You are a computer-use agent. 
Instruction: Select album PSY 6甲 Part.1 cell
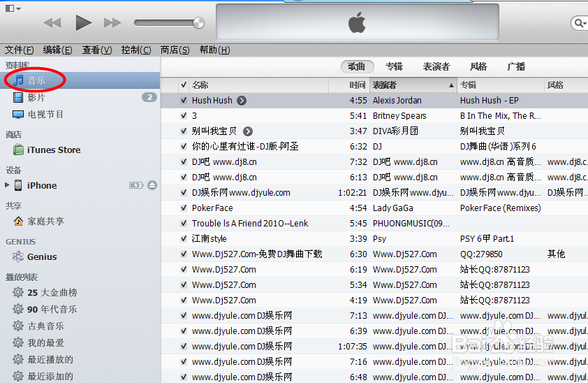tap(487, 239)
